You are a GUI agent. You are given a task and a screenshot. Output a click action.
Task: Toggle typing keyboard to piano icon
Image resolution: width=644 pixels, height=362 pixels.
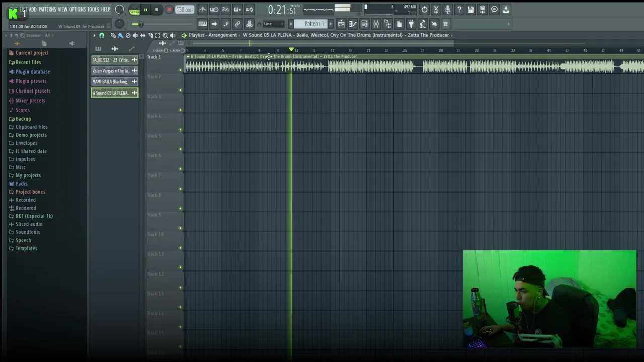(202, 24)
